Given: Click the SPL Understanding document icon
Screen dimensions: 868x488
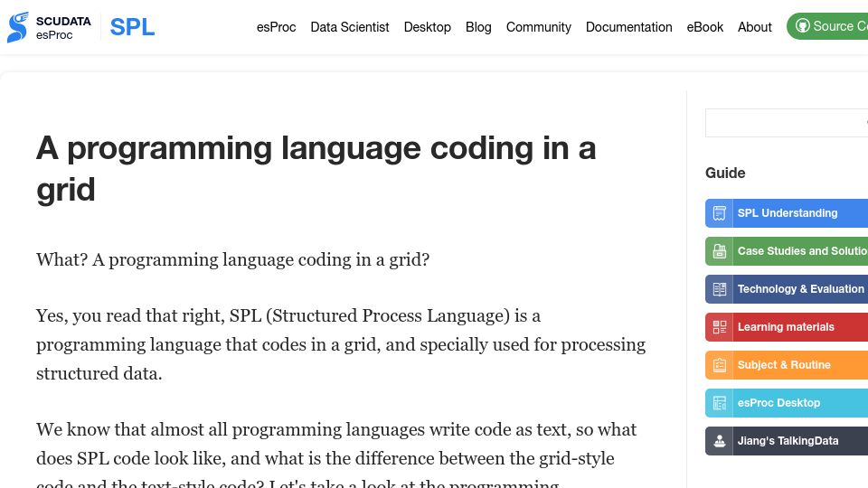Looking at the screenshot, I should click(719, 213).
